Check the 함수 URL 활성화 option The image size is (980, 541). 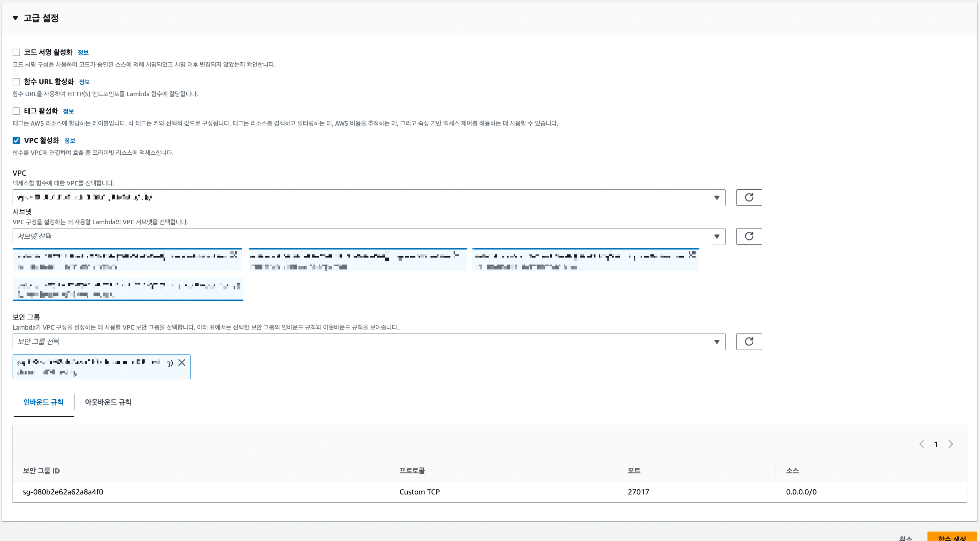click(x=16, y=82)
